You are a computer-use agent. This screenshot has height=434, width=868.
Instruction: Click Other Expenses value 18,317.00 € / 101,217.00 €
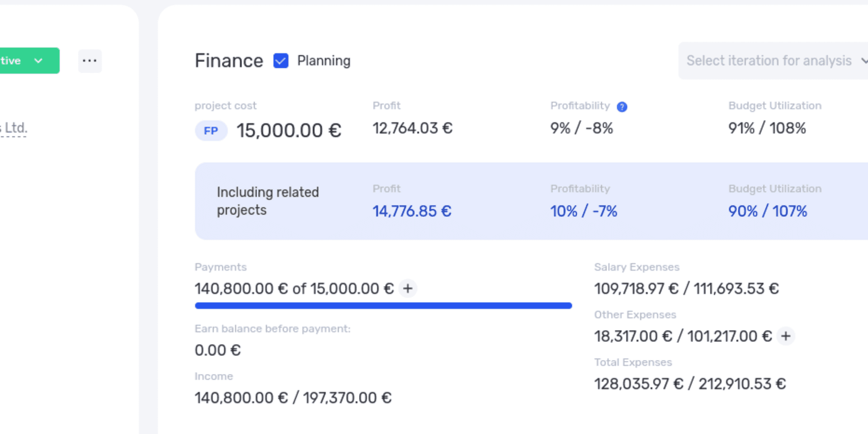pyautogui.click(x=683, y=336)
